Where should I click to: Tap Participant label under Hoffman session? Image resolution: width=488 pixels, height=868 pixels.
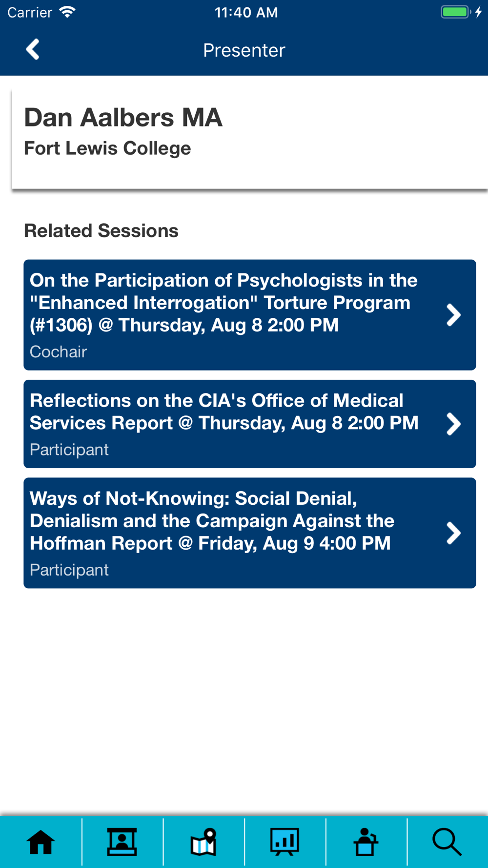69,570
